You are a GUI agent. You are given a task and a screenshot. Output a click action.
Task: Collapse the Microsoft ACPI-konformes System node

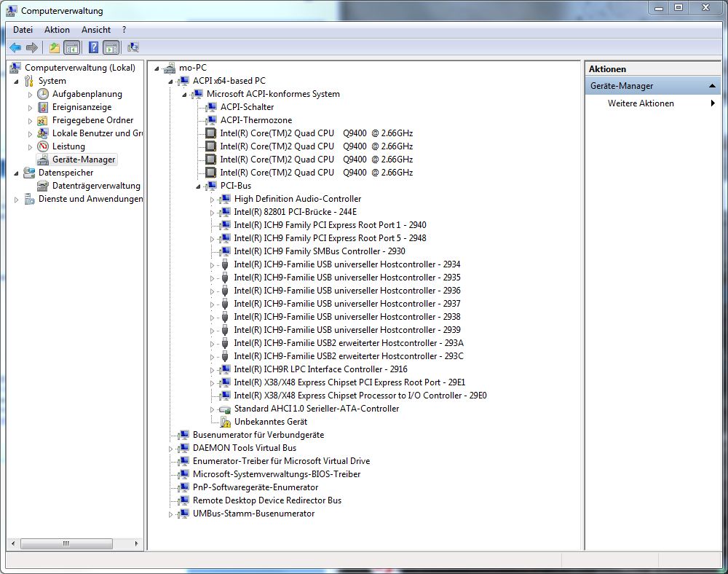point(185,95)
